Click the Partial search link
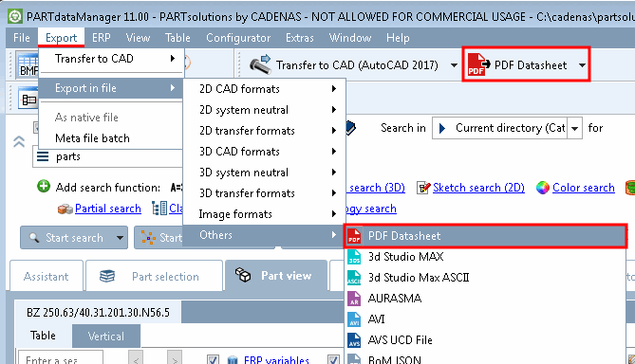The image size is (635, 364). click(108, 209)
